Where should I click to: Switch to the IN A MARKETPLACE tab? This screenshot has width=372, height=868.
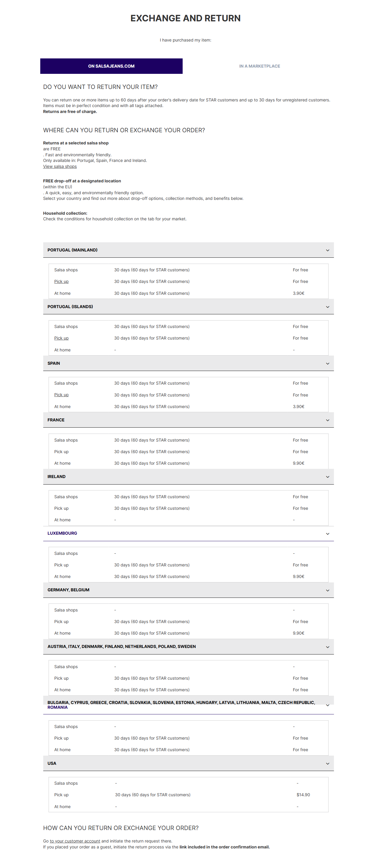click(260, 66)
